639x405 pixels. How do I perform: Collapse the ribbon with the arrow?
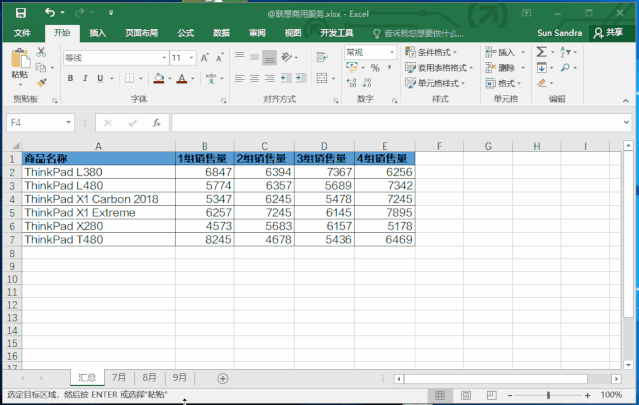[626, 101]
